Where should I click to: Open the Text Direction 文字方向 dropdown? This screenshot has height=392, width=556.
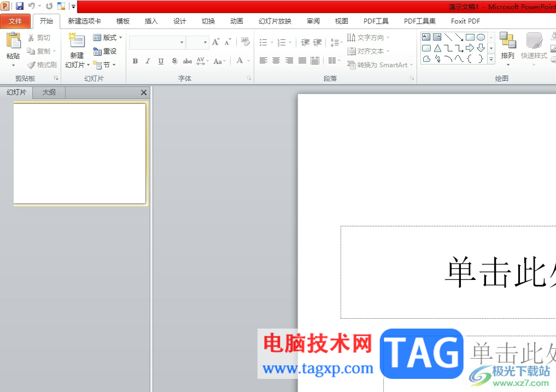368,38
